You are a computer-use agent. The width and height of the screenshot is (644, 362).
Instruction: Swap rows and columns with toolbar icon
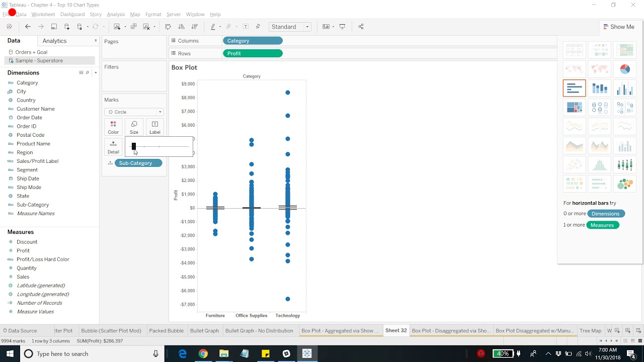pyautogui.click(x=168, y=27)
